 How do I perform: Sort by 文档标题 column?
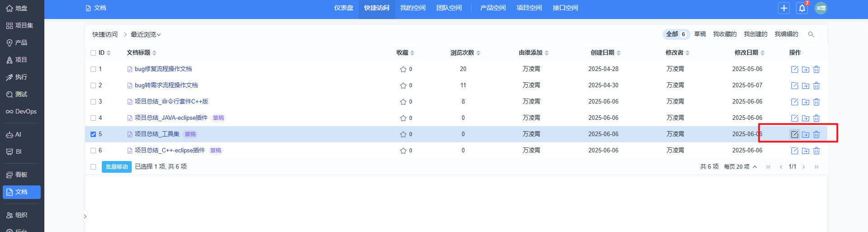tap(142, 53)
